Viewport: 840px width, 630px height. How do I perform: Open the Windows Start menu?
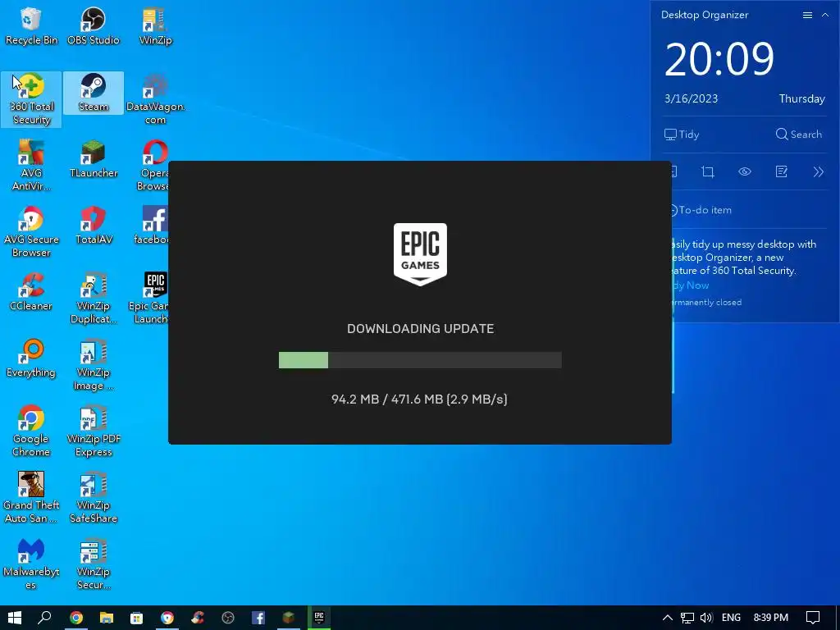click(x=15, y=618)
